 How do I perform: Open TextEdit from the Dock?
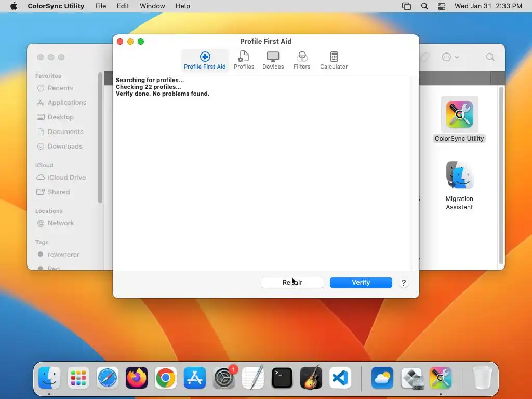coord(253,378)
